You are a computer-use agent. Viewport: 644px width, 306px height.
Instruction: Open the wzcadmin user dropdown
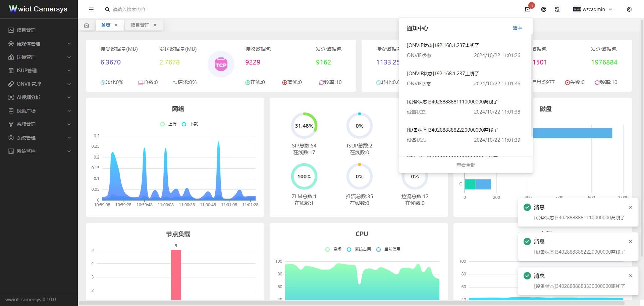tap(593, 9)
